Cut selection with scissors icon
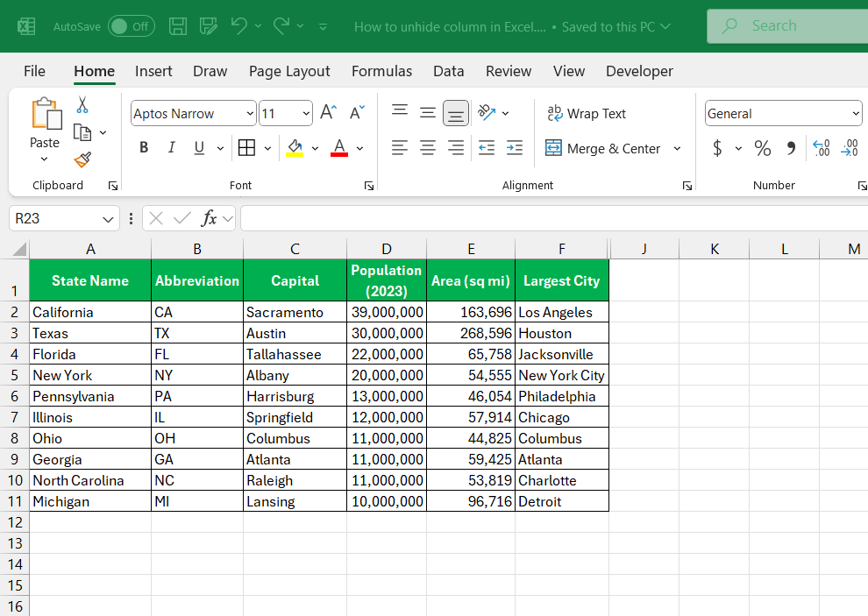 (x=82, y=104)
